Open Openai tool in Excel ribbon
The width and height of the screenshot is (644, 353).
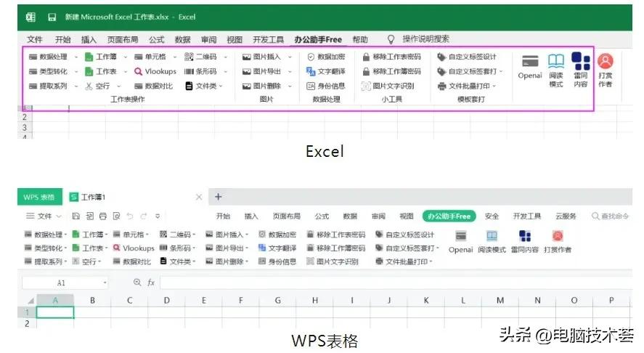click(530, 68)
